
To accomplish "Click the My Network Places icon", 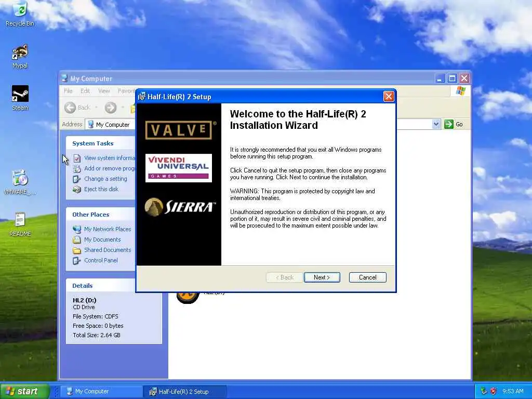I will [x=77, y=229].
